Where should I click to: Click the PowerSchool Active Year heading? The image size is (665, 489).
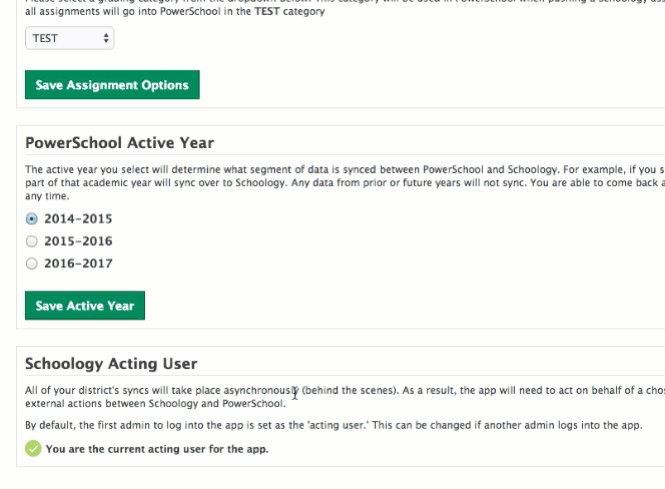click(x=120, y=143)
